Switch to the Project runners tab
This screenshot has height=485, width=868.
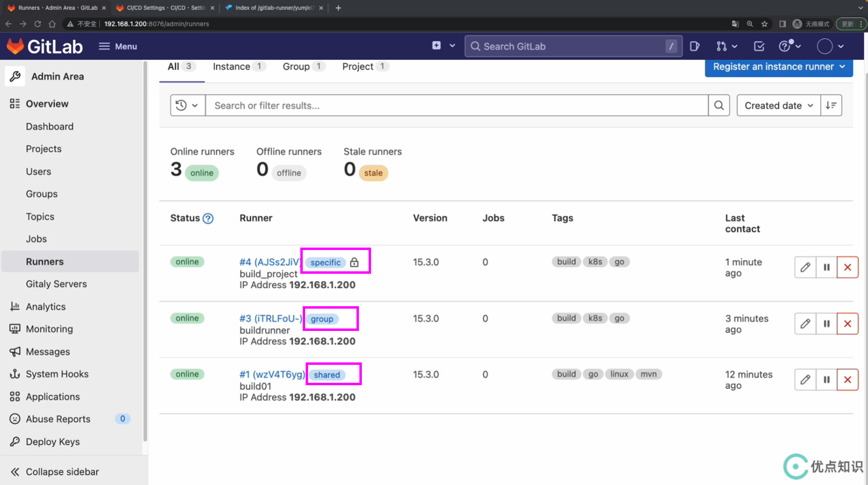tap(366, 67)
